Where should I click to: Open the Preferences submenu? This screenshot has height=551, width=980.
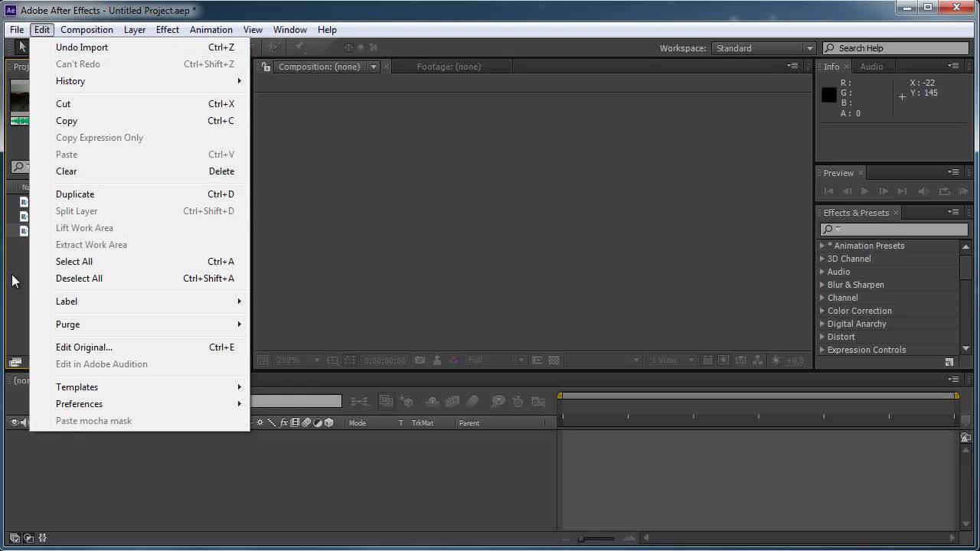point(139,404)
